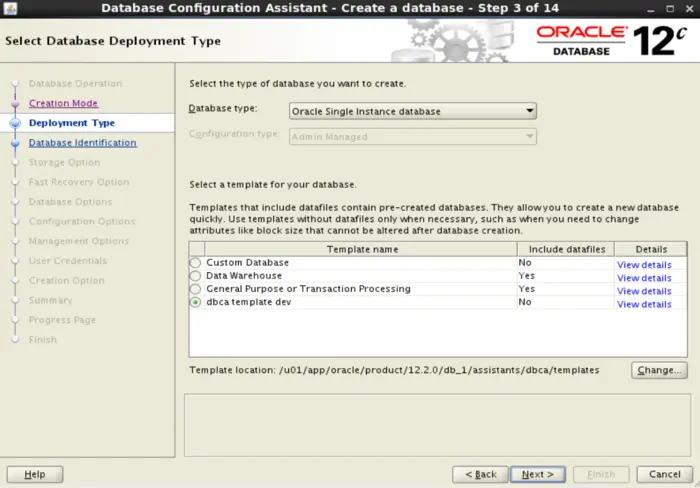View details for General Purpose template
The image size is (700, 488).
coord(644,291)
